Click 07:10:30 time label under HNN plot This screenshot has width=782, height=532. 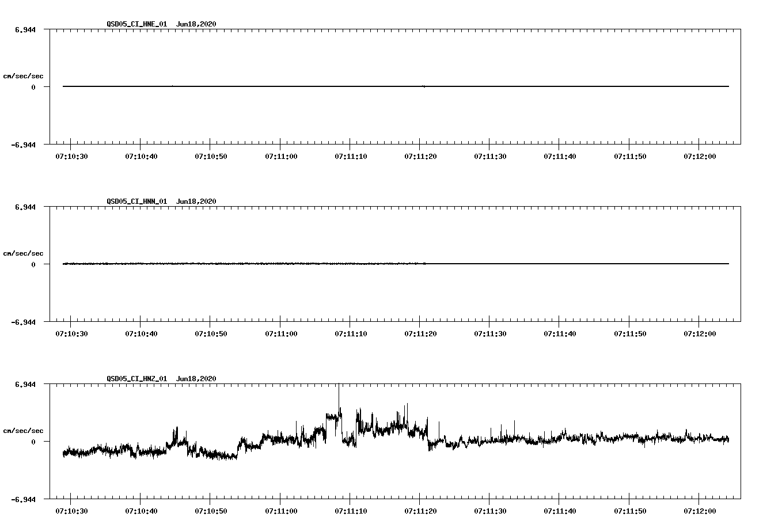click(x=71, y=334)
